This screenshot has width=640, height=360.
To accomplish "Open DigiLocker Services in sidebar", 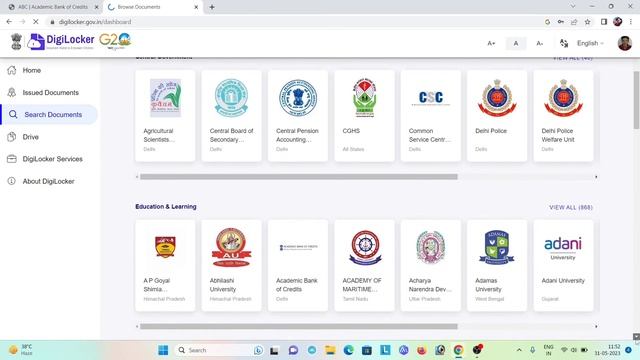I will [45, 159].
